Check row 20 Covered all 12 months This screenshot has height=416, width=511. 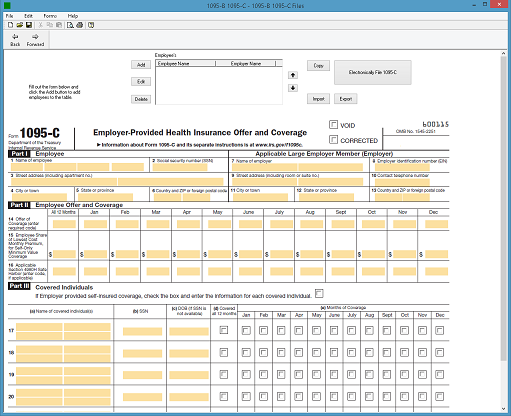(224, 396)
